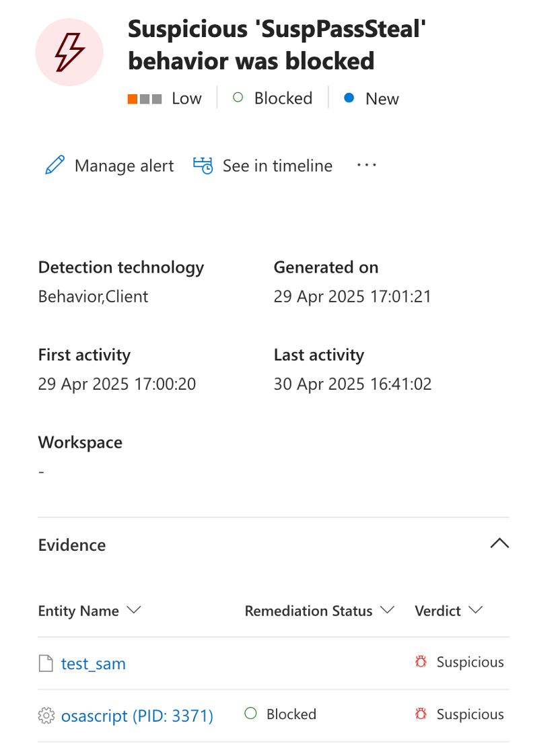Open the test_sam entity link
This screenshot has height=746, width=560.
(x=93, y=664)
